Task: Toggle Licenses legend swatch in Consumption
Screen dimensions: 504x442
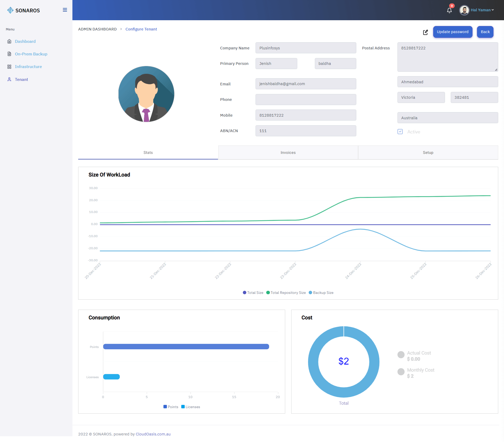Action: click(183, 407)
